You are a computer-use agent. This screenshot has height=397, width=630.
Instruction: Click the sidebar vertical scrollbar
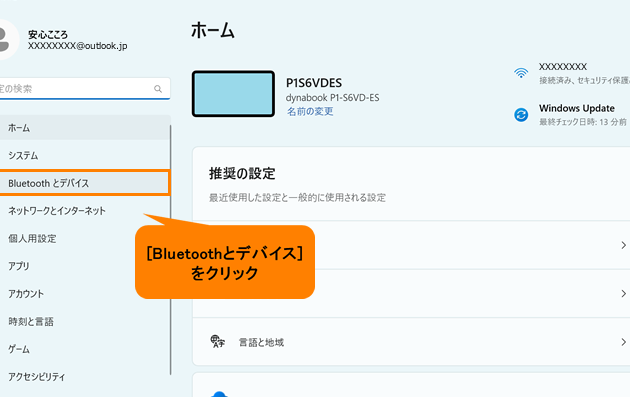pyautogui.click(x=171, y=249)
